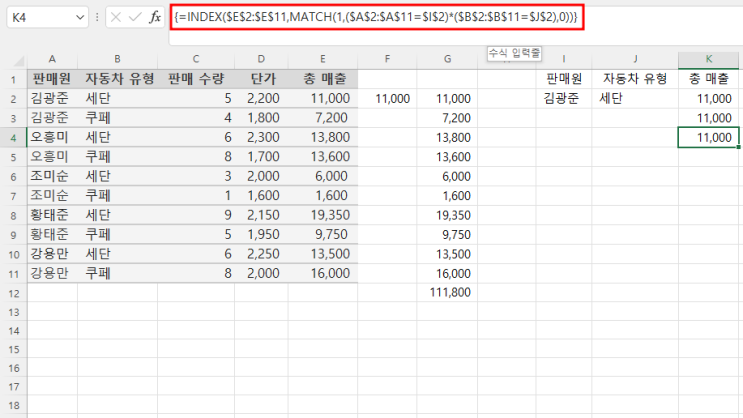Click cell I2 김광준 lookup value
This screenshot has height=418, width=743.
tap(564, 98)
